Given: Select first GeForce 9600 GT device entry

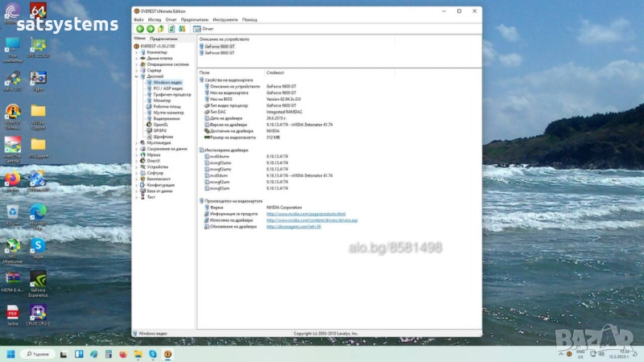Looking at the screenshot, I should point(220,47).
